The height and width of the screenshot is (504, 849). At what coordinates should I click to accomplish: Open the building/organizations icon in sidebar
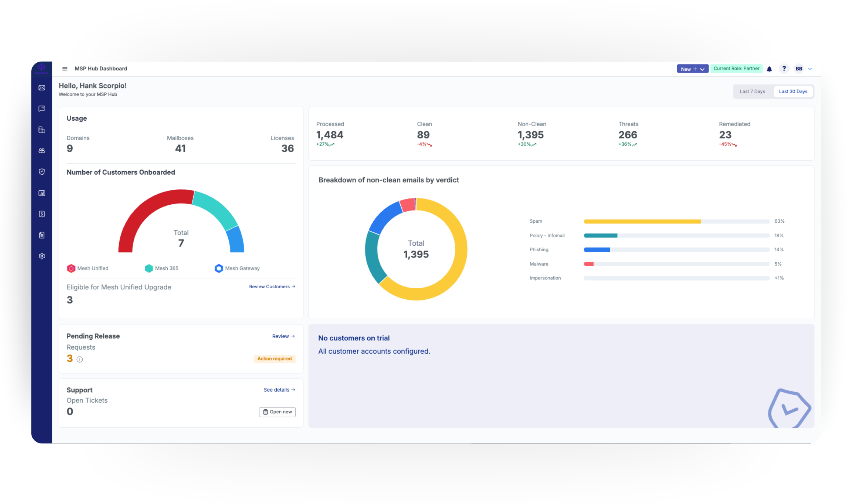coord(42,130)
